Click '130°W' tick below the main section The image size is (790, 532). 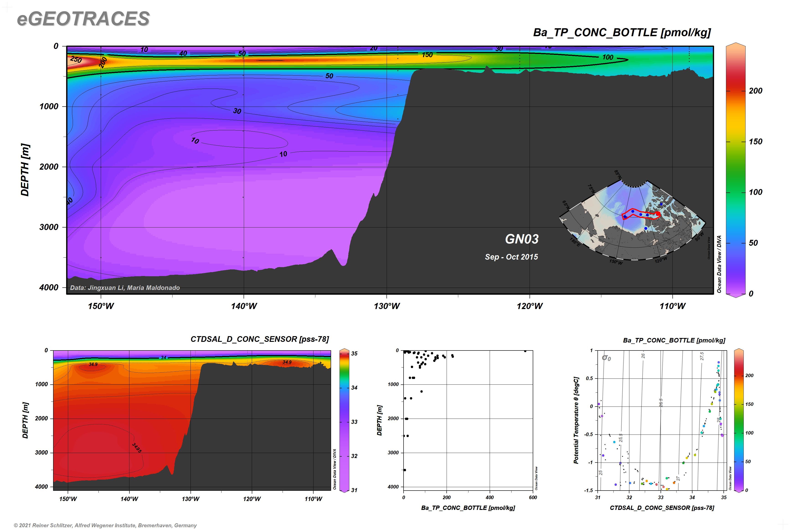coord(387,306)
